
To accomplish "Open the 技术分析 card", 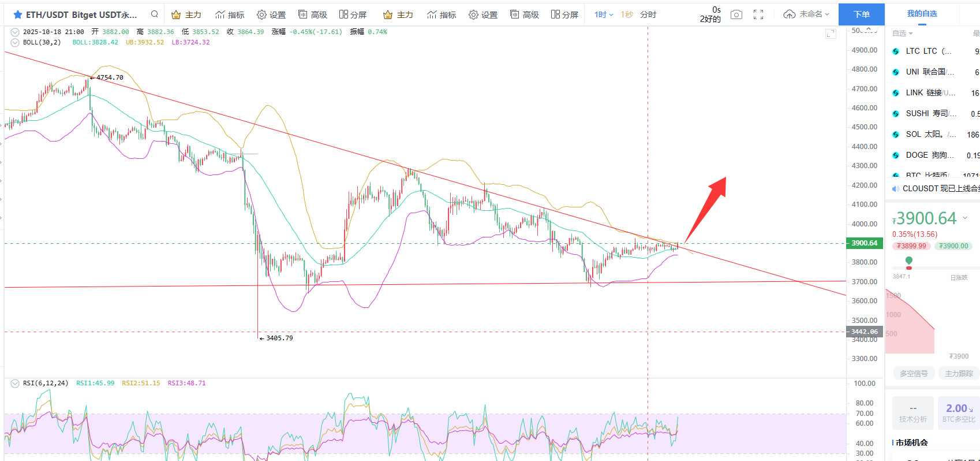I will click(913, 414).
